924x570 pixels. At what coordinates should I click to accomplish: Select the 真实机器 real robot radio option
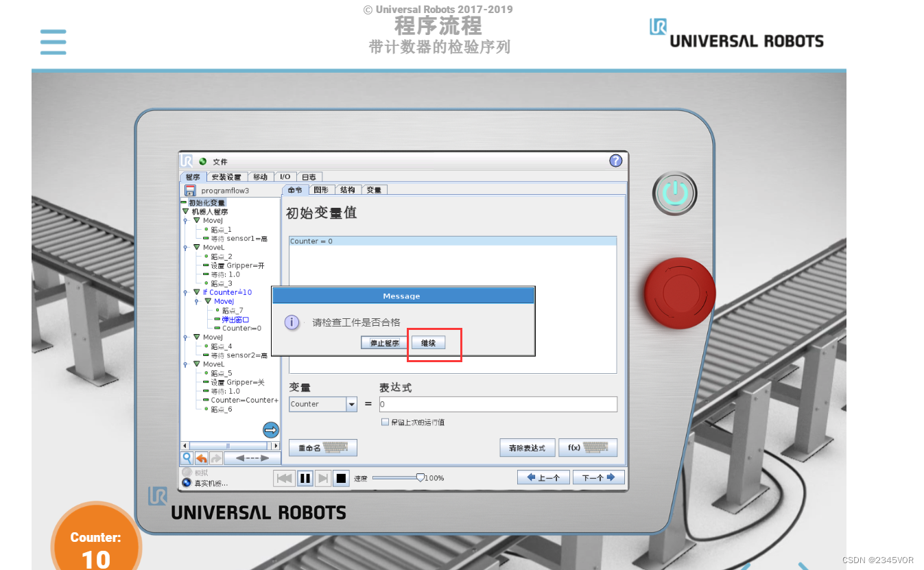tap(186, 482)
